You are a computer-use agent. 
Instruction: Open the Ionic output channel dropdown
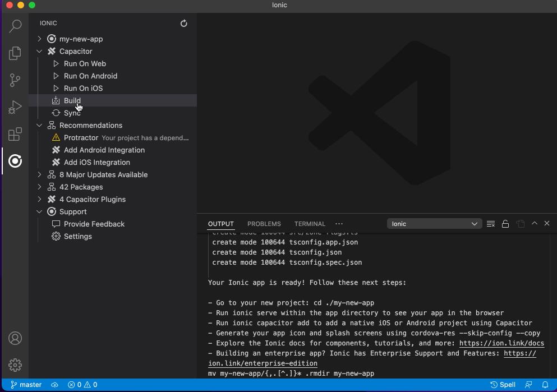click(434, 224)
